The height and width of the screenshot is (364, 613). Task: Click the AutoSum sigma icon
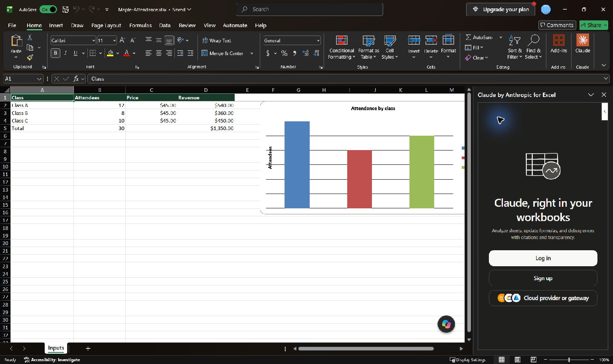469,37
